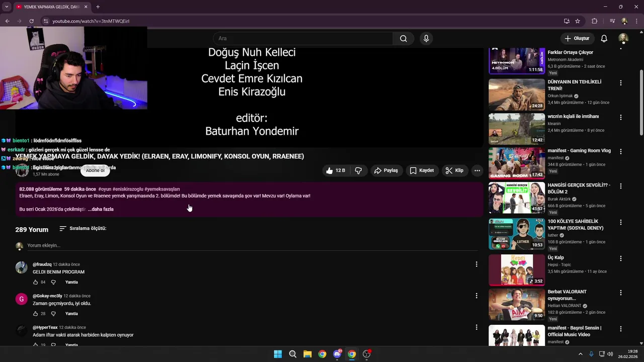This screenshot has width=644, height=362.
Task: Expand the description with ...daha fazla
Action: (101, 209)
